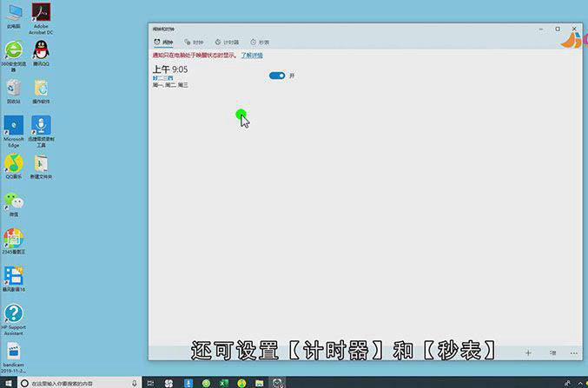Screen dimensions: 588x388
Task: Open the Excel icon on the taskbar
Action: (223, 383)
